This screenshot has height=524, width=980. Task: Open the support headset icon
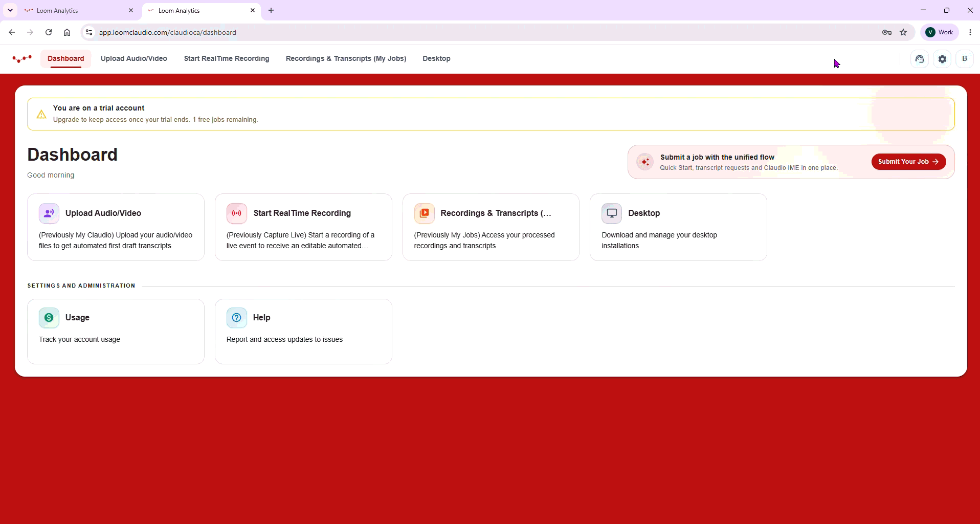click(920, 59)
